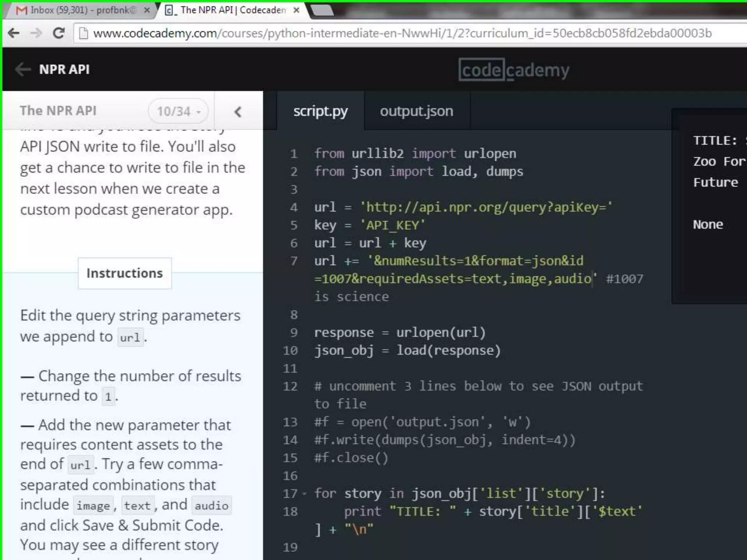This screenshot has width=747, height=560.
Task: Click 'Edit the query string parameters' text
Action: [x=130, y=315]
